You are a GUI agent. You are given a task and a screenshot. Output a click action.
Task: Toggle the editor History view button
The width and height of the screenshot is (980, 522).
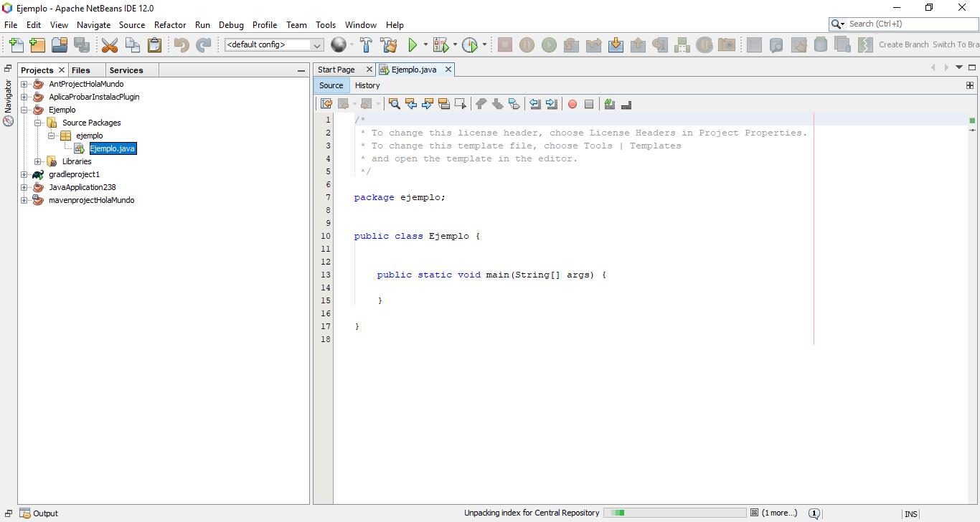click(367, 85)
